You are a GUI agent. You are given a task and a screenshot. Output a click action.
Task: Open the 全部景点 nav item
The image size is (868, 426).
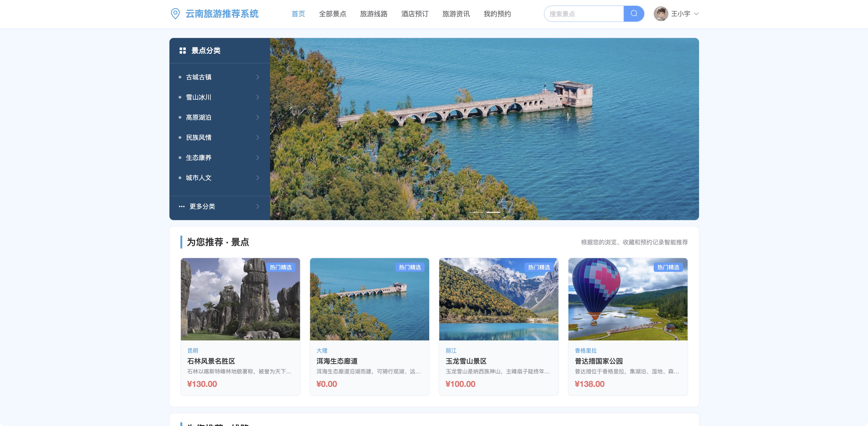click(x=332, y=14)
